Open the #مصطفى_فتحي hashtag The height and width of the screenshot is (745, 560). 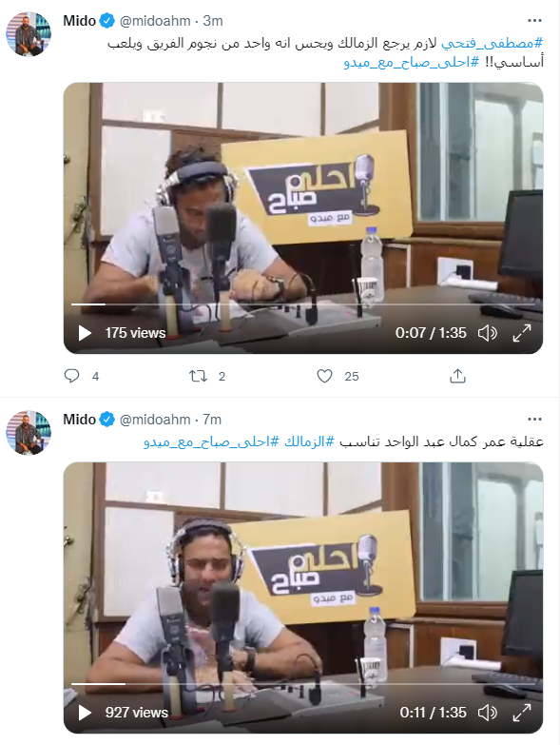[x=492, y=43]
